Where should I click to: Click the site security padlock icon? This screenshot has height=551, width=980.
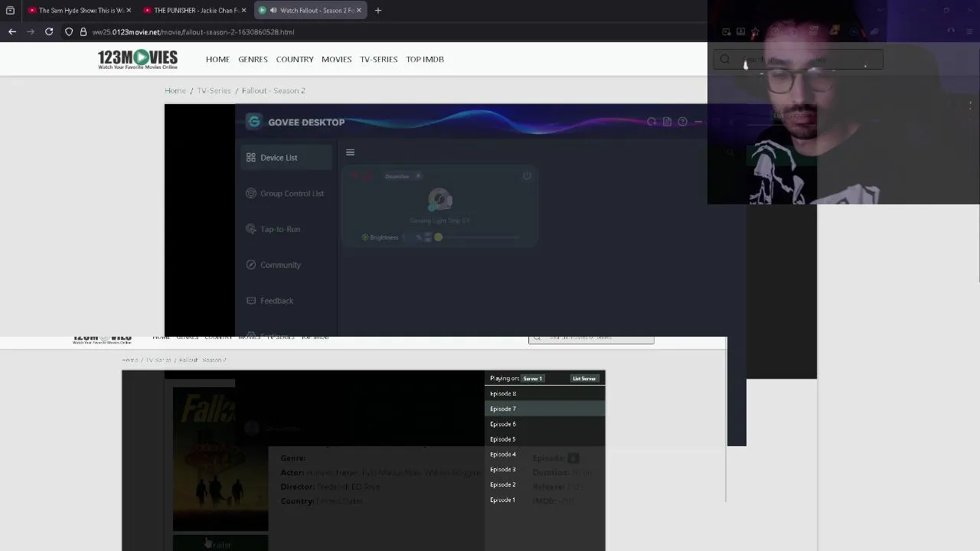pyautogui.click(x=83, y=32)
